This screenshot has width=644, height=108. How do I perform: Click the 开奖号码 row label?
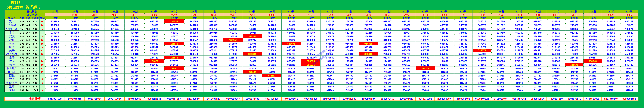coord(32,15)
